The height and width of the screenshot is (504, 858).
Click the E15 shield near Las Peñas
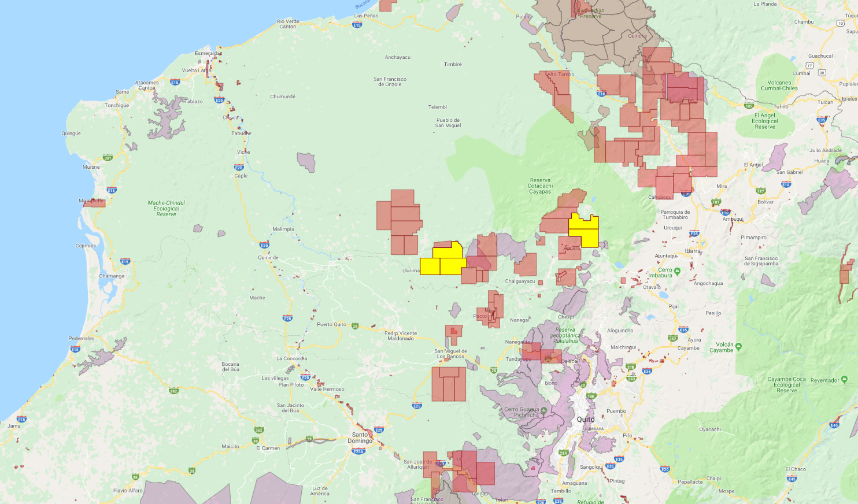pos(357,25)
